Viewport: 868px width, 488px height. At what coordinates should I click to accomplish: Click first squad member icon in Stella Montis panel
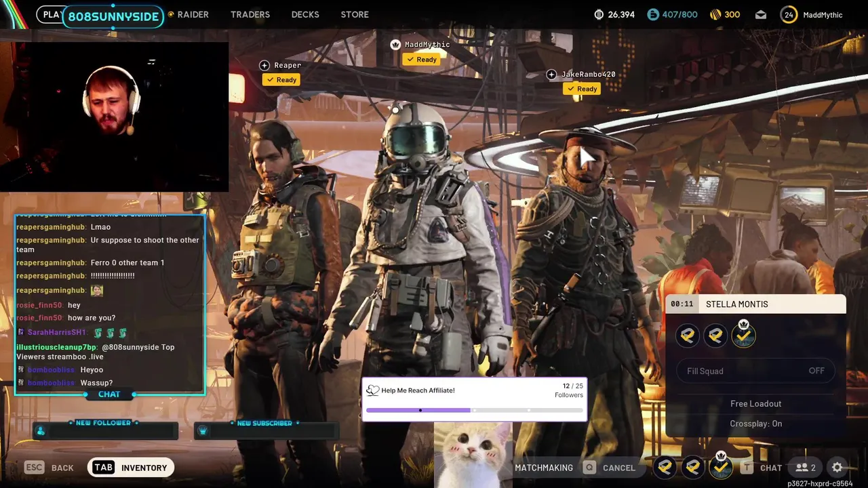[x=688, y=335]
